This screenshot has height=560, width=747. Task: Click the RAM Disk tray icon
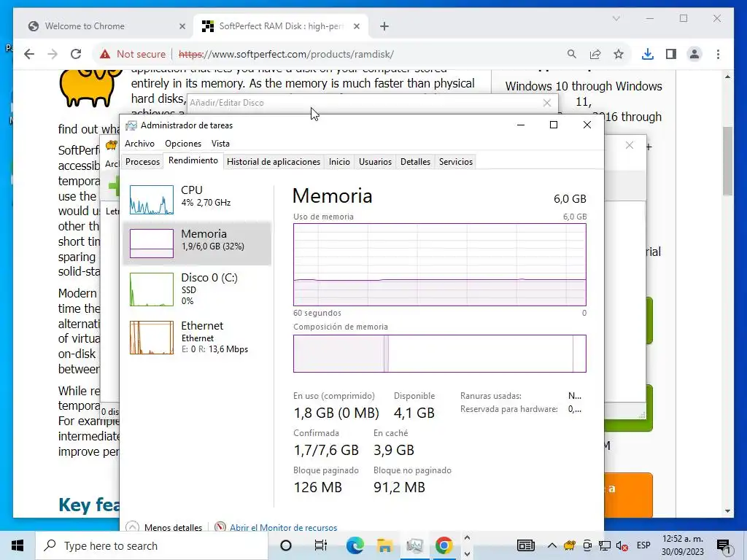(569, 545)
